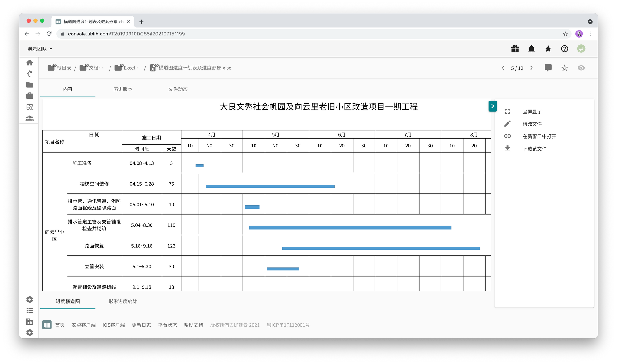Go to home icon in sidebar
The height and width of the screenshot is (364, 617).
(30, 63)
